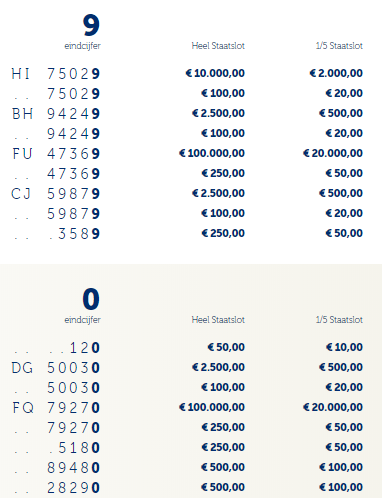Screen dimensions: 382x498
Task: Click the €10.000,00 Heel Staatslot prize
Action: (215, 73)
